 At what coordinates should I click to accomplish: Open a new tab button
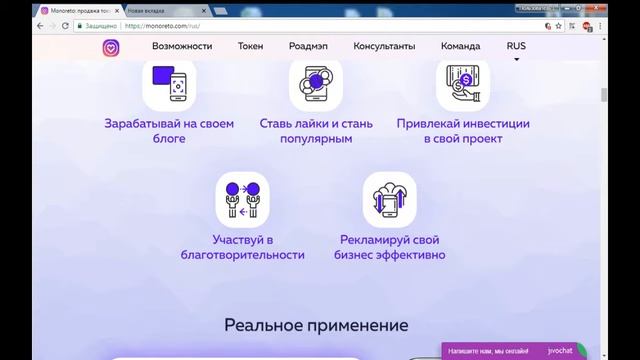coord(220,11)
